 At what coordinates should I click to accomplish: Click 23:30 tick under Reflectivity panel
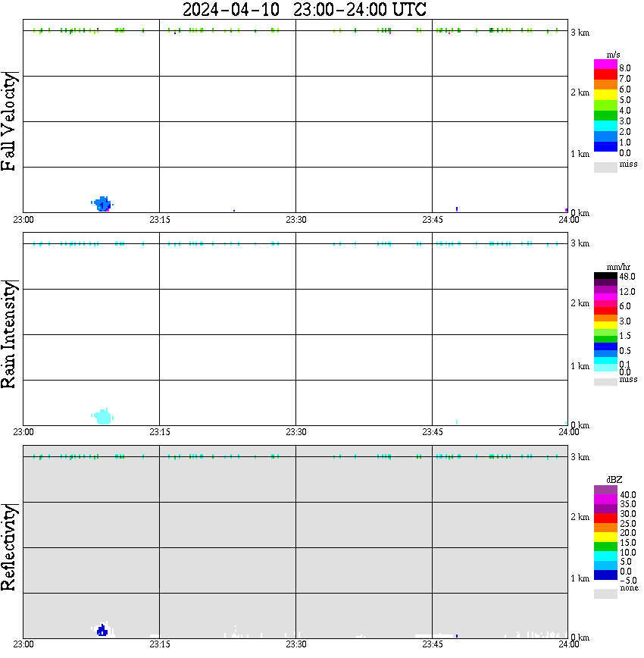[296, 644]
